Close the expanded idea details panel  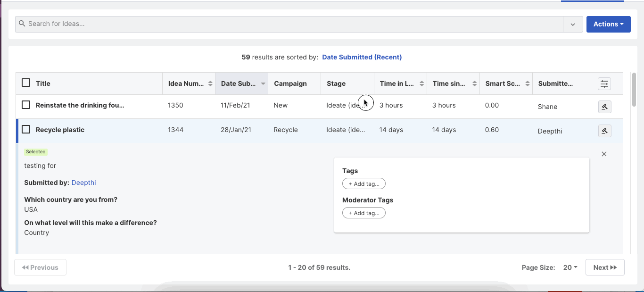tap(604, 154)
